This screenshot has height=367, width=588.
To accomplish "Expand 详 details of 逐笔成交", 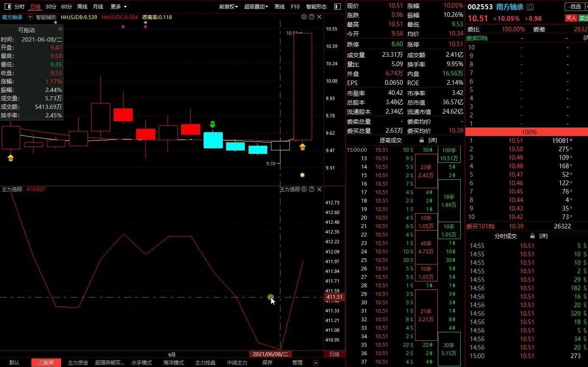I will [x=433, y=140].
